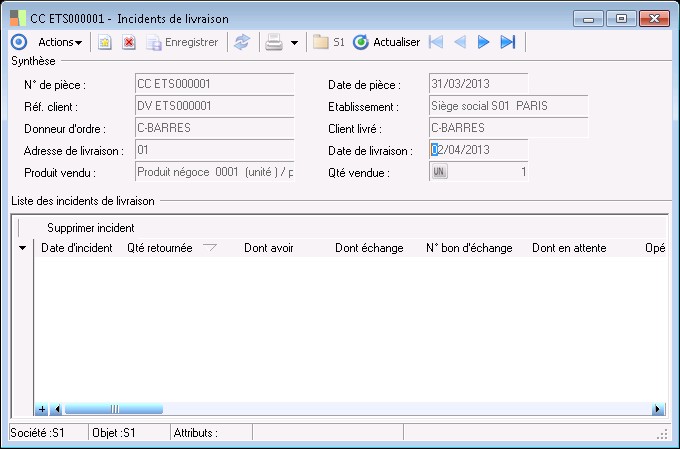Screen dimensions: 680x449
Task: Click the Date de pièce field
Action: coord(478,84)
